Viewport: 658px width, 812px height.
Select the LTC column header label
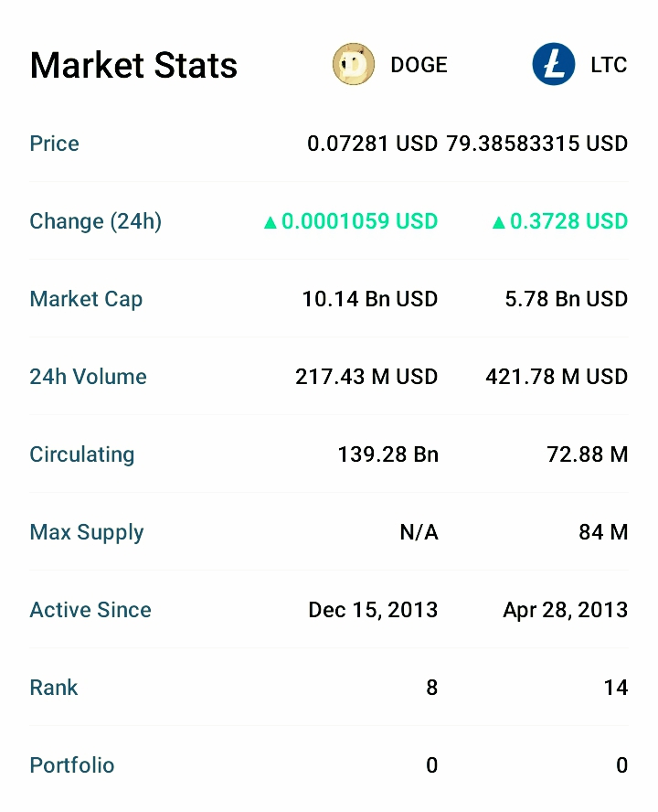point(609,65)
